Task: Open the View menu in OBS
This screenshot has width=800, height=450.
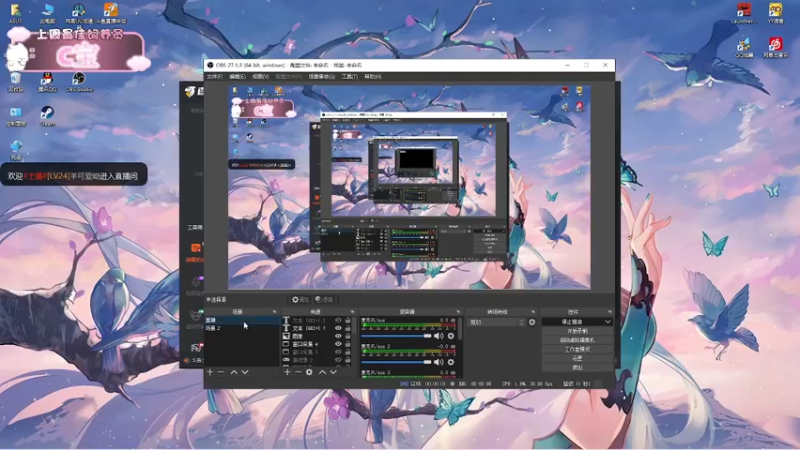Action: (260, 77)
